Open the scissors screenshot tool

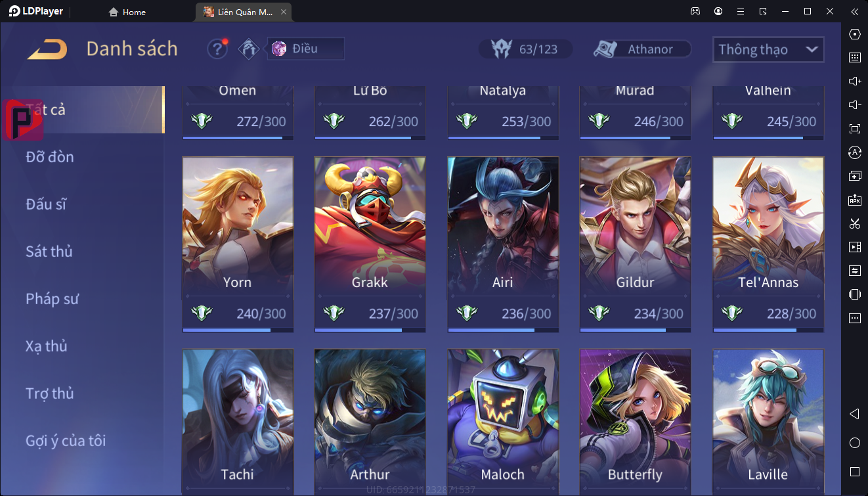[855, 223]
